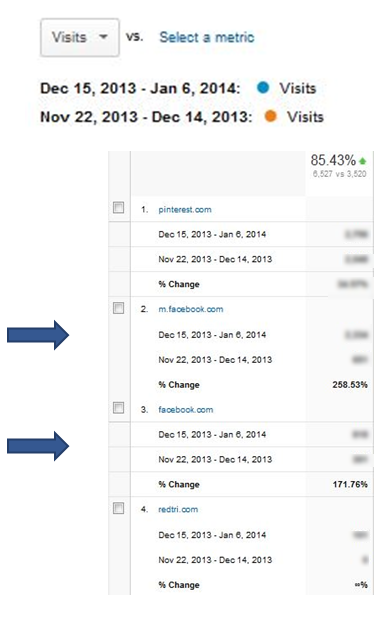This screenshot has height=619, width=374.
Task: Click the orange Visits legend dot
Action: click(x=271, y=116)
